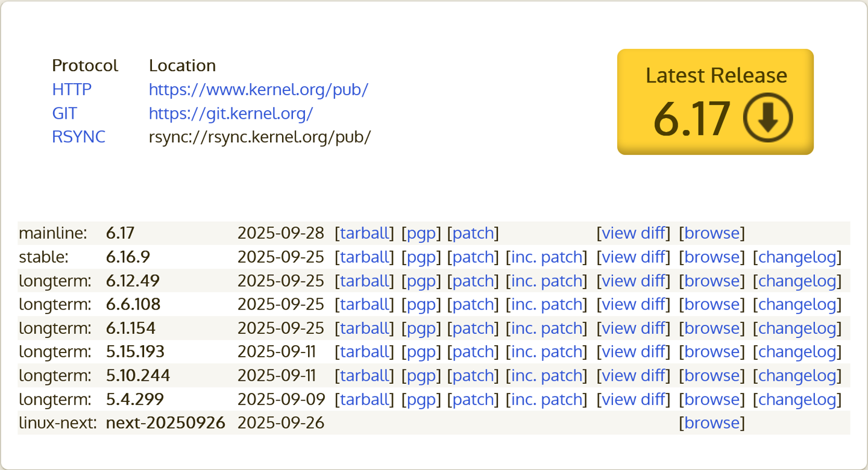
Task: Open the HTTP protocol link
Action: click(x=71, y=89)
